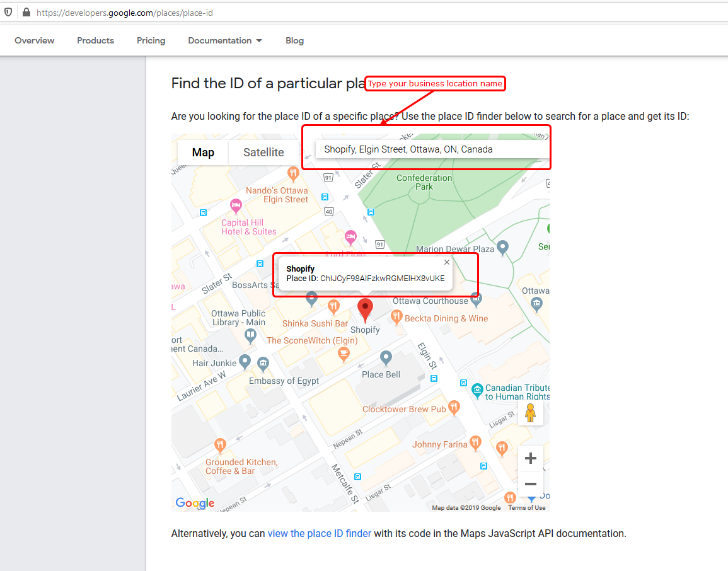
Task: Click the browser padlock security icon
Action: tap(26, 12)
